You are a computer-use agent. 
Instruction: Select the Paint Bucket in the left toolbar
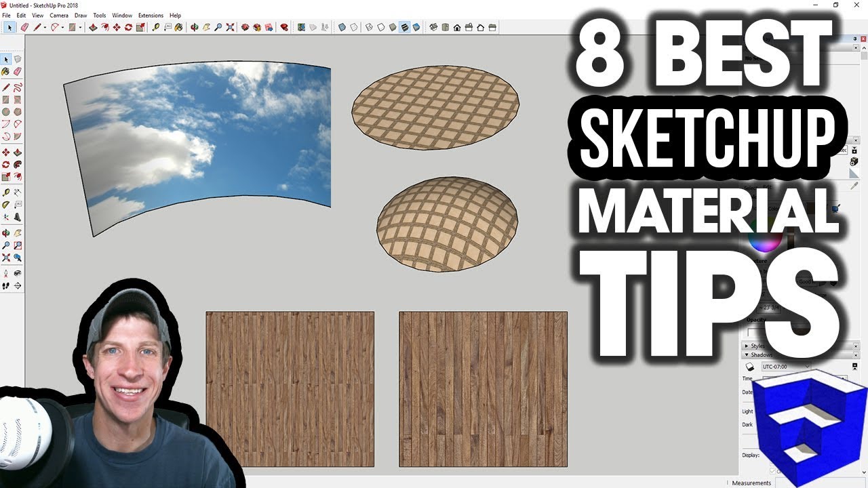point(6,70)
